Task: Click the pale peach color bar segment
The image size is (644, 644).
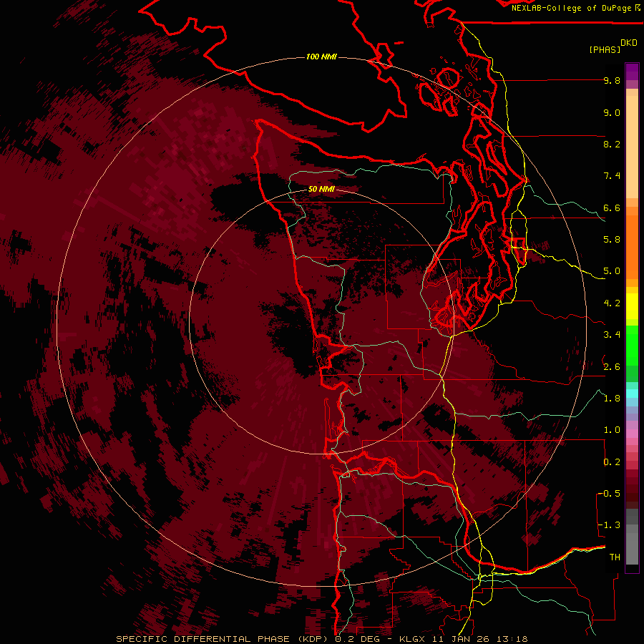Action: point(632,148)
